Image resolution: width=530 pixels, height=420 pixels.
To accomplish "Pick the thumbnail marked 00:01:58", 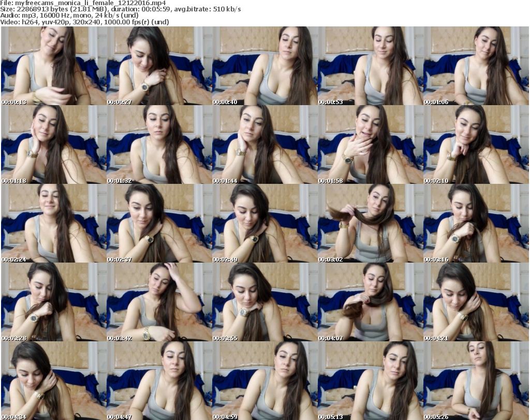I will coord(370,144).
